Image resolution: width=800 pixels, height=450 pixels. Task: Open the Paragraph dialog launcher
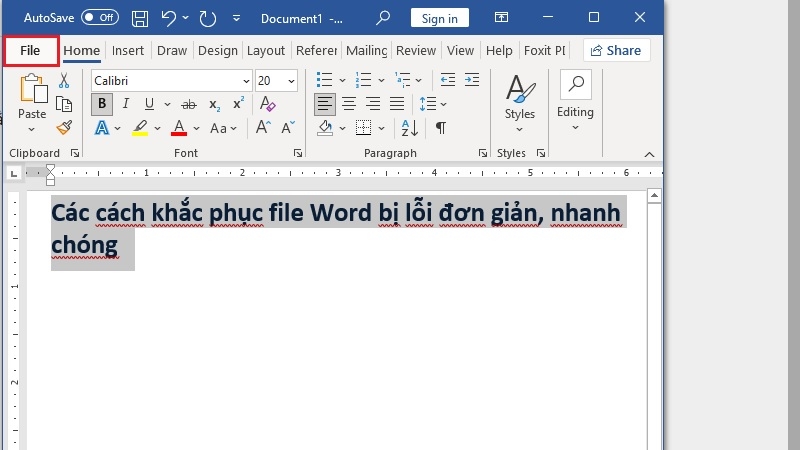tap(483, 153)
